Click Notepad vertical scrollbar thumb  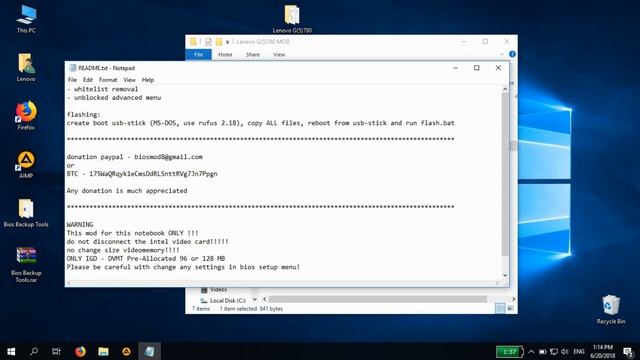pos(505,175)
